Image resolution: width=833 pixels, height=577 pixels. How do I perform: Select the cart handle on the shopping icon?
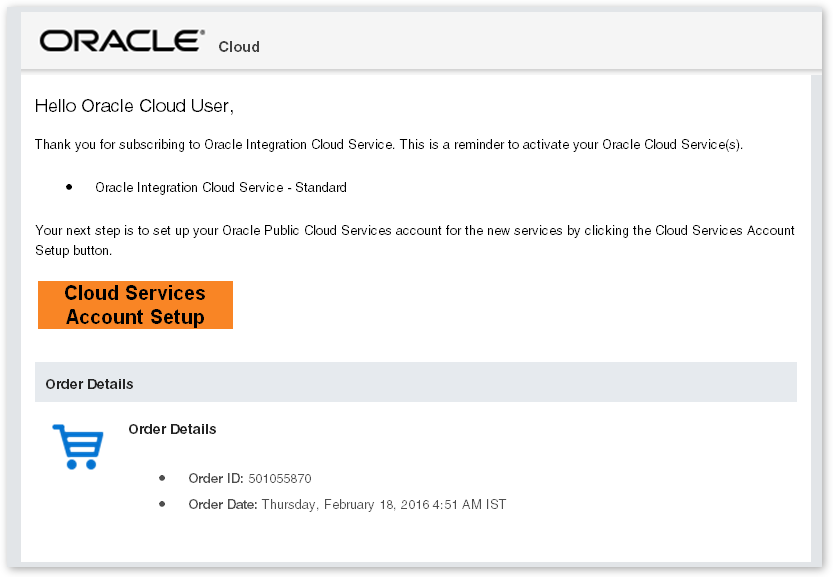pyautogui.click(x=56, y=428)
